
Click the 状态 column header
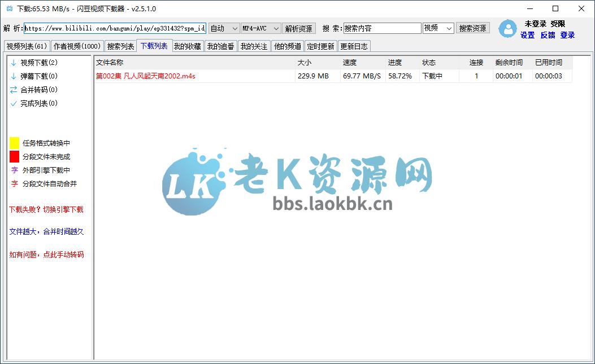[439, 63]
